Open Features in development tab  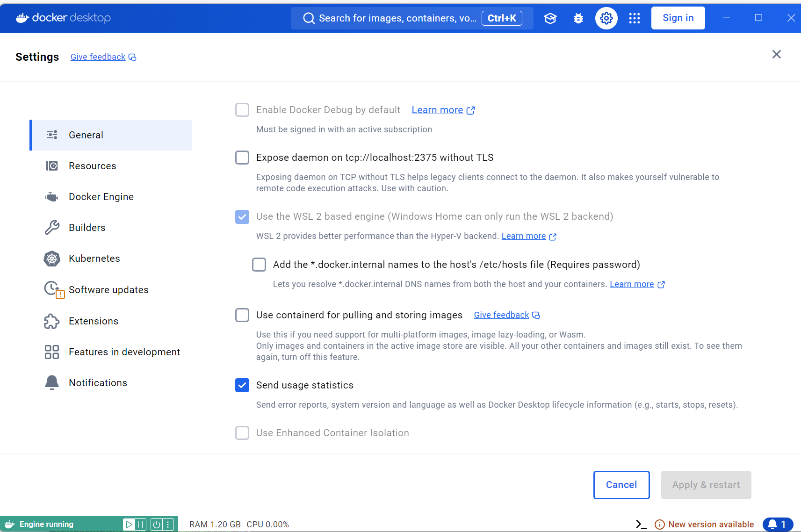(x=111, y=352)
